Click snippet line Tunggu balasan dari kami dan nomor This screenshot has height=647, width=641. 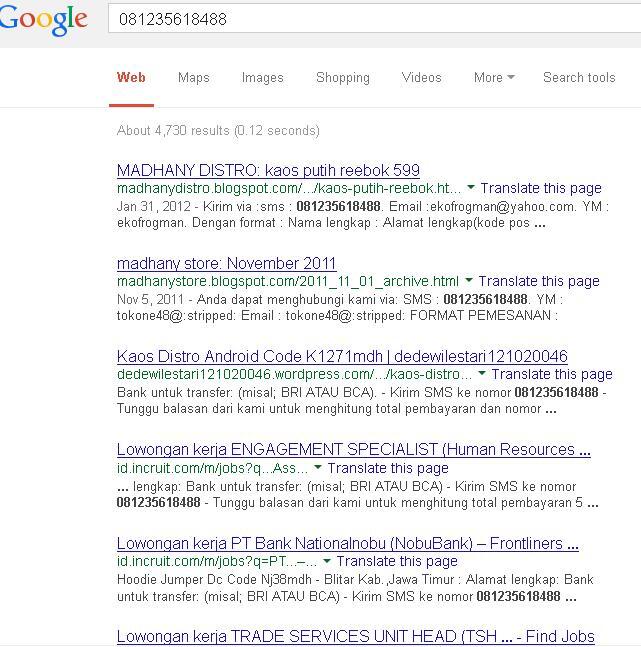pos(336,409)
